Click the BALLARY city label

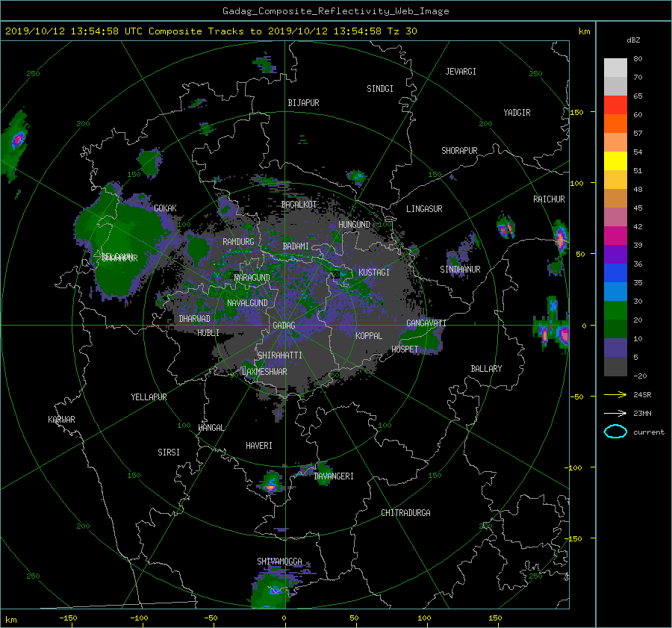pyautogui.click(x=486, y=369)
